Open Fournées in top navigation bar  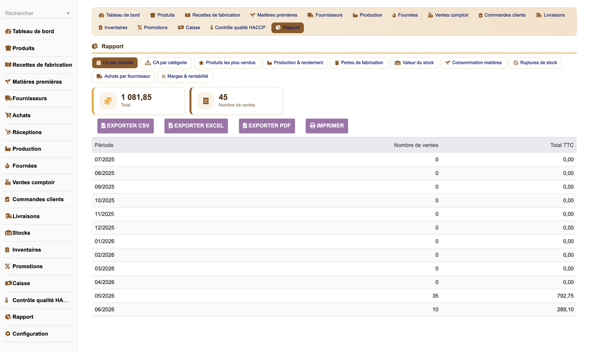tap(405, 15)
